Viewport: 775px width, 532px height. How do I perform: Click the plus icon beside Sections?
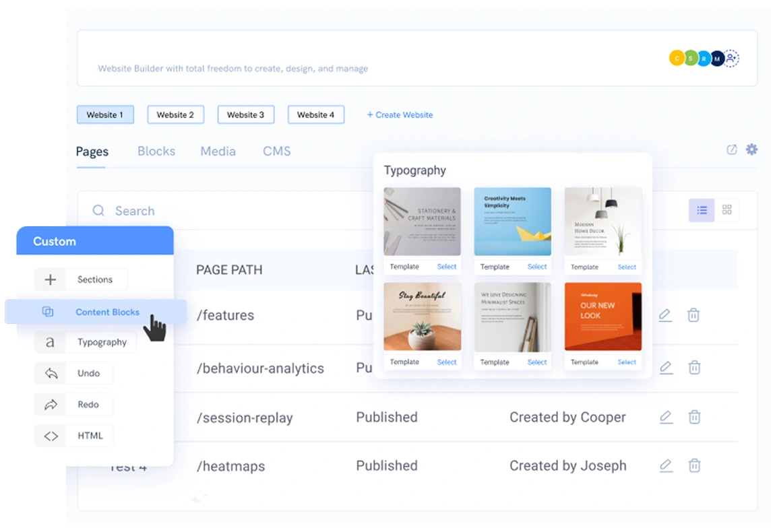click(x=51, y=279)
